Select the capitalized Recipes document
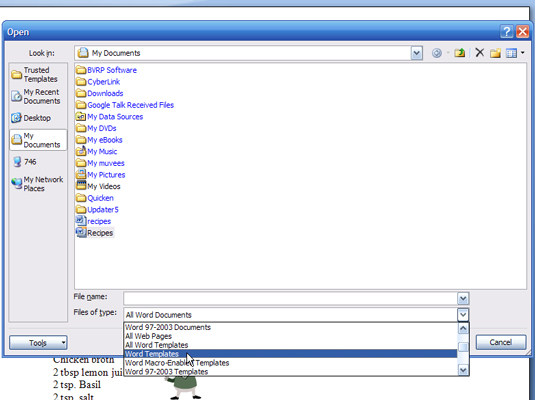 [95, 233]
